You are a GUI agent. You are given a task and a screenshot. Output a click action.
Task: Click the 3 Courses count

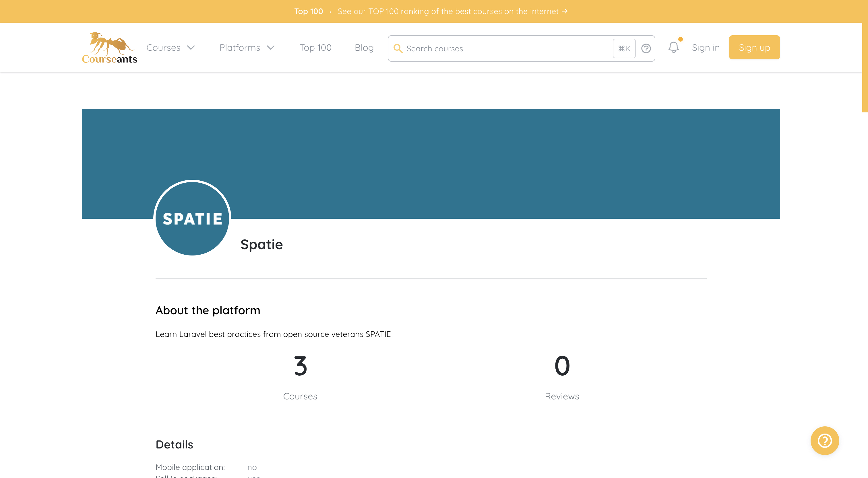(x=300, y=366)
